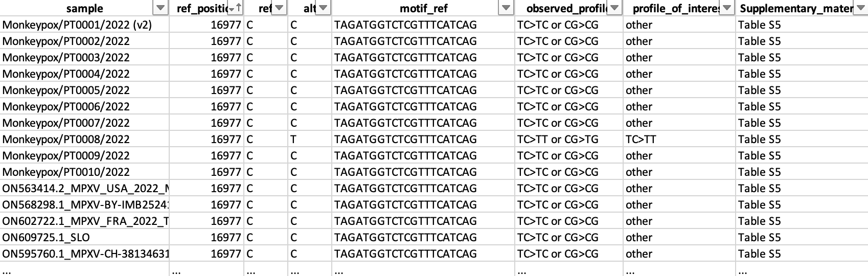
Task: Select the Monkeypox/PT0008/2022 sample cell
Action: [x=66, y=140]
